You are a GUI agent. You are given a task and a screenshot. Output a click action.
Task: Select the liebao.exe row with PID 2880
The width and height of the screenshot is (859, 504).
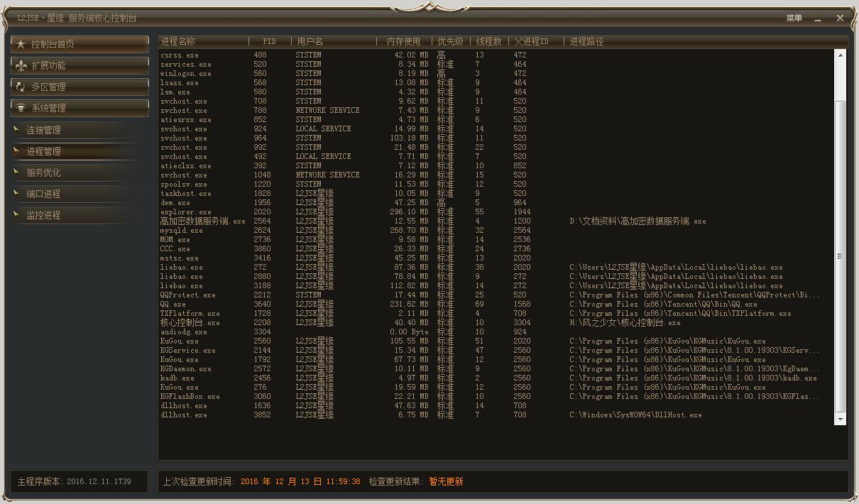495,276
